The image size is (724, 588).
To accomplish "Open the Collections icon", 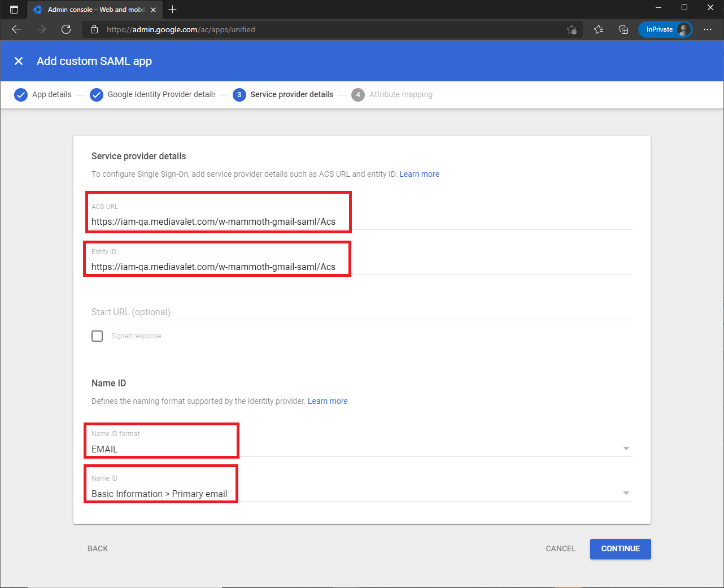I will 623,29.
